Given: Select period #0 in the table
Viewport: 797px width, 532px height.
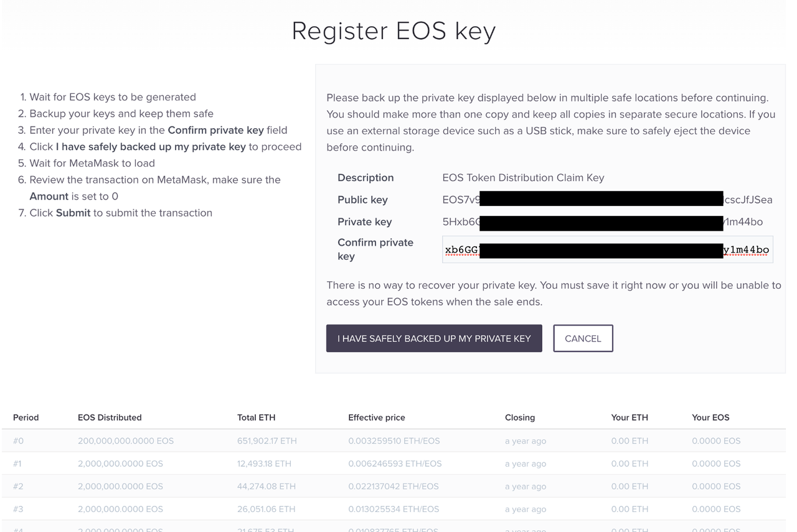Looking at the screenshot, I should 18,441.
